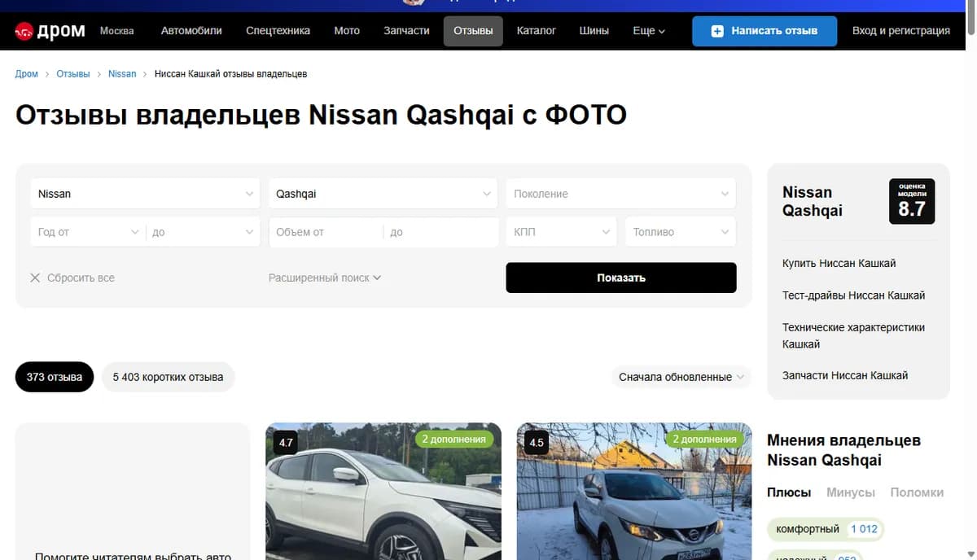Click the Показать button
This screenshot has height=560, width=977.
(621, 278)
